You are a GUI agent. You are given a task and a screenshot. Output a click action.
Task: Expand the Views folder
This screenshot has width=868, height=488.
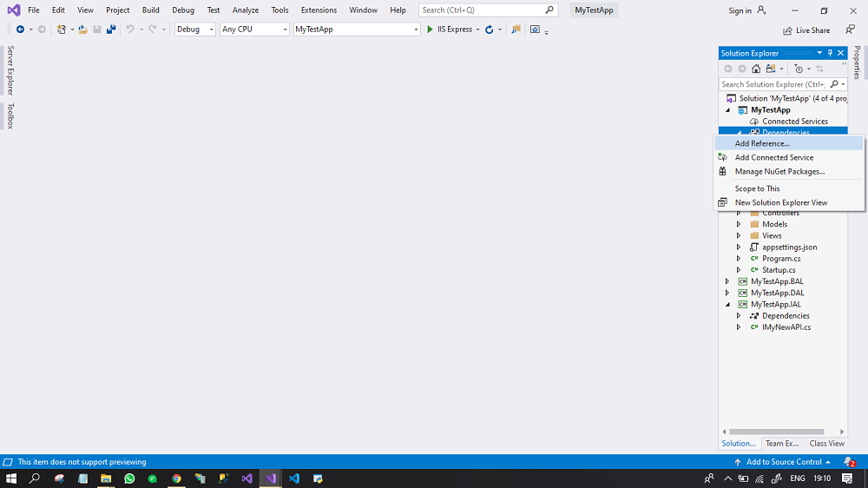pyautogui.click(x=739, y=235)
